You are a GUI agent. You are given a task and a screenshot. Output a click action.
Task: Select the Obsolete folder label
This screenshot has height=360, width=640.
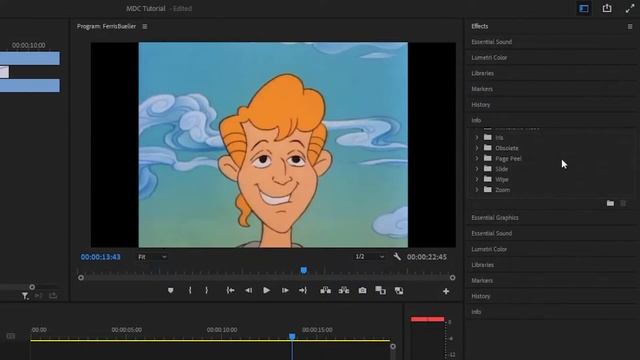(507, 148)
